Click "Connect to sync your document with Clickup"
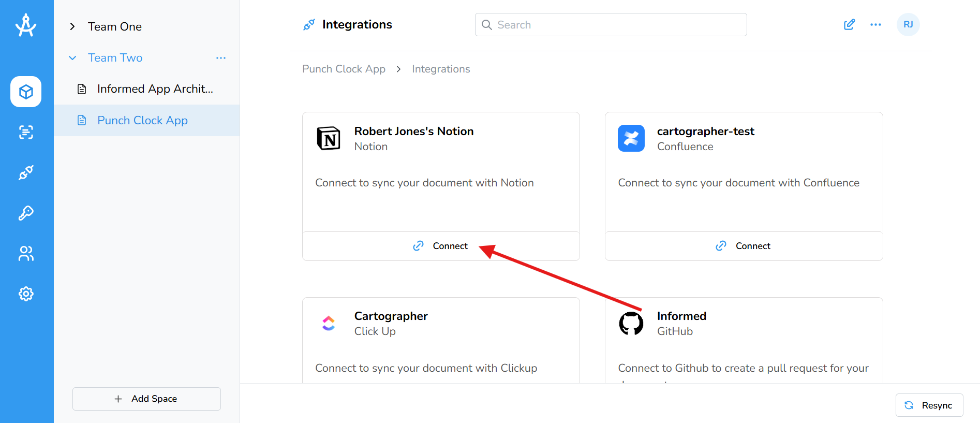This screenshot has height=423, width=980. click(426, 368)
